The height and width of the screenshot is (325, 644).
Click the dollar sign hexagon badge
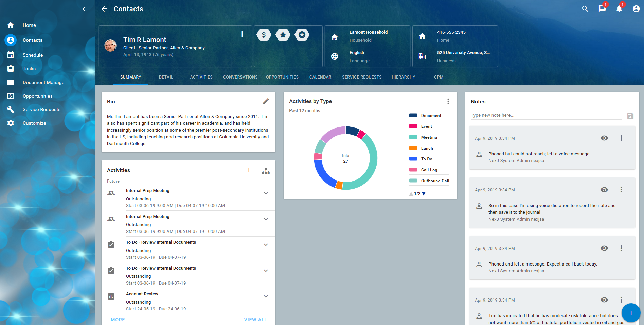point(264,35)
